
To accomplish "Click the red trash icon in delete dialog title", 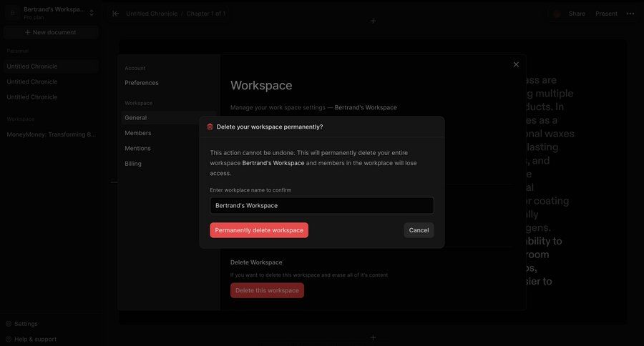I will [x=210, y=127].
